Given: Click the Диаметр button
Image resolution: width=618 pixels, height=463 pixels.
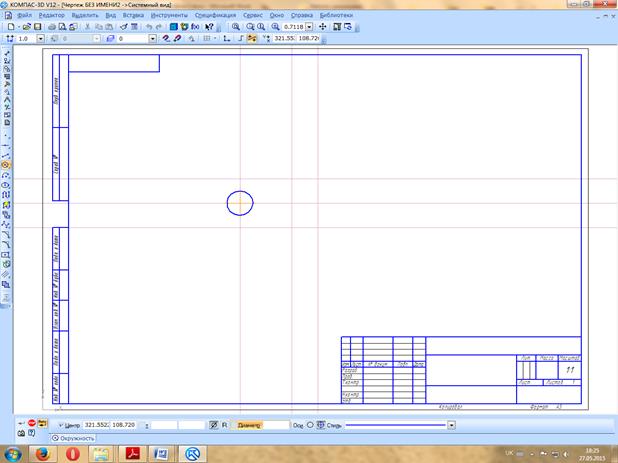Looking at the screenshot, I should pyautogui.click(x=248, y=425).
